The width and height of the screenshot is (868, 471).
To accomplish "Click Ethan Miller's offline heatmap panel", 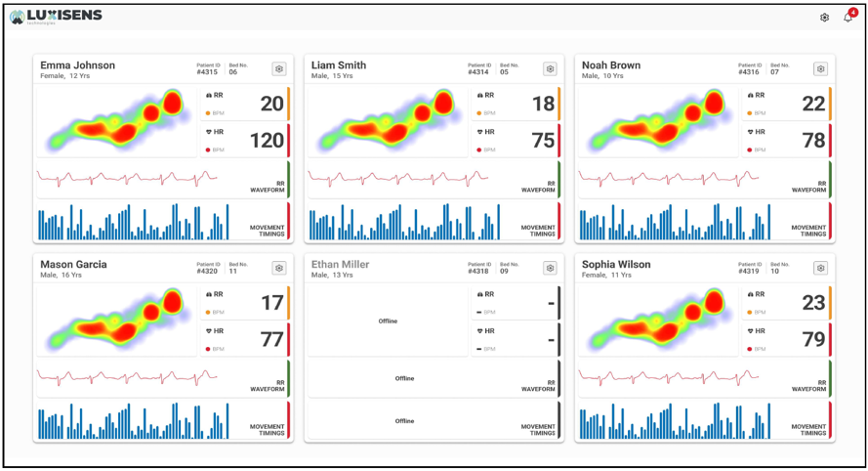I will click(388, 321).
